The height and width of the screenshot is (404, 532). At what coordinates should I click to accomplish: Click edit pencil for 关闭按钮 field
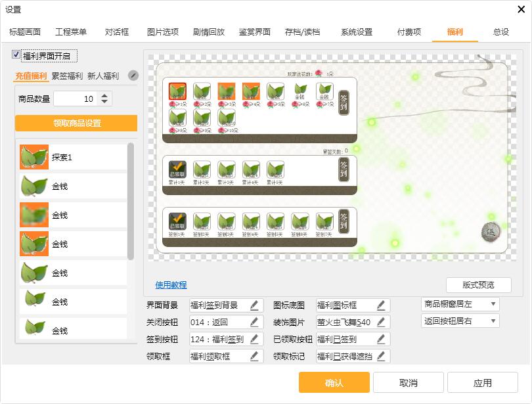point(254,323)
